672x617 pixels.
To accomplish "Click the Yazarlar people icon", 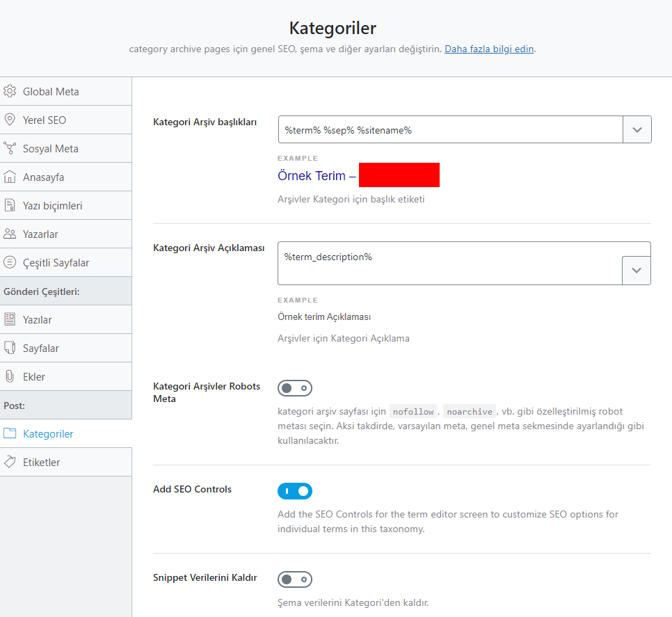I will 10,234.
